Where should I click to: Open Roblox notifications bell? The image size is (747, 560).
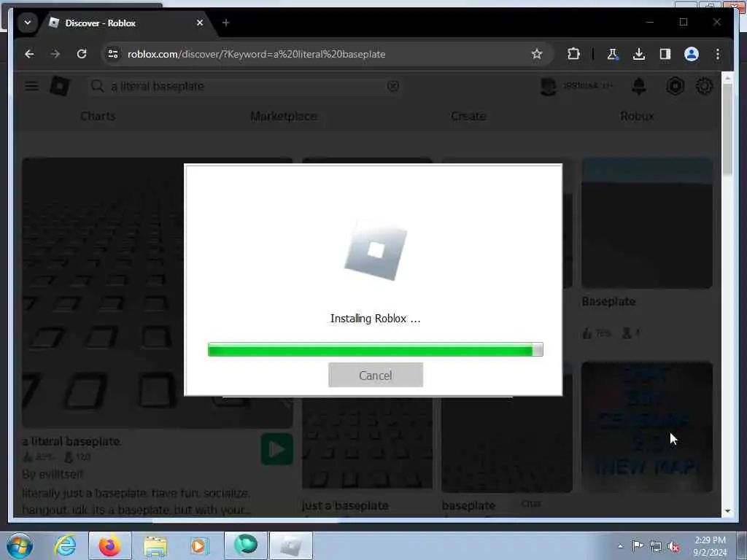[638, 86]
